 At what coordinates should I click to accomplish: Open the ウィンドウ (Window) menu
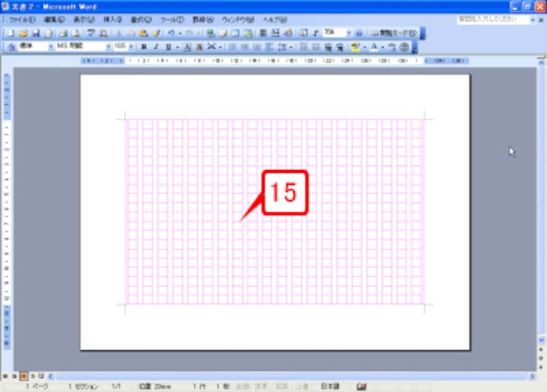pyautogui.click(x=238, y=20)
